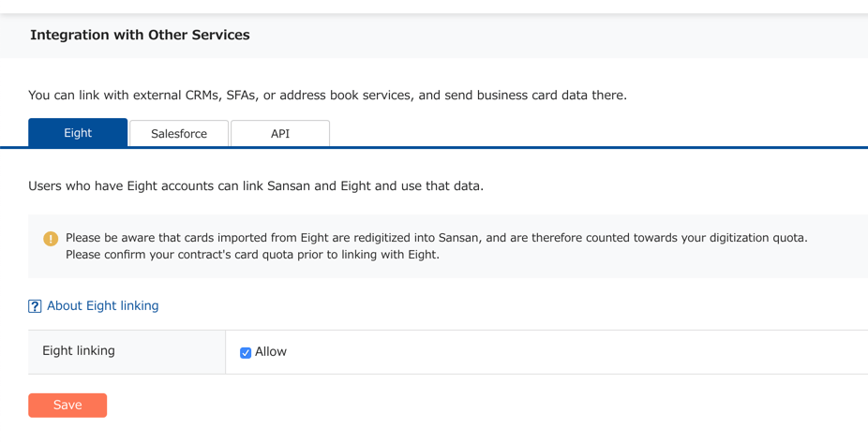Open the About Eight linking link
This screenshot has height=443, width=868.
tap(103, 306)
